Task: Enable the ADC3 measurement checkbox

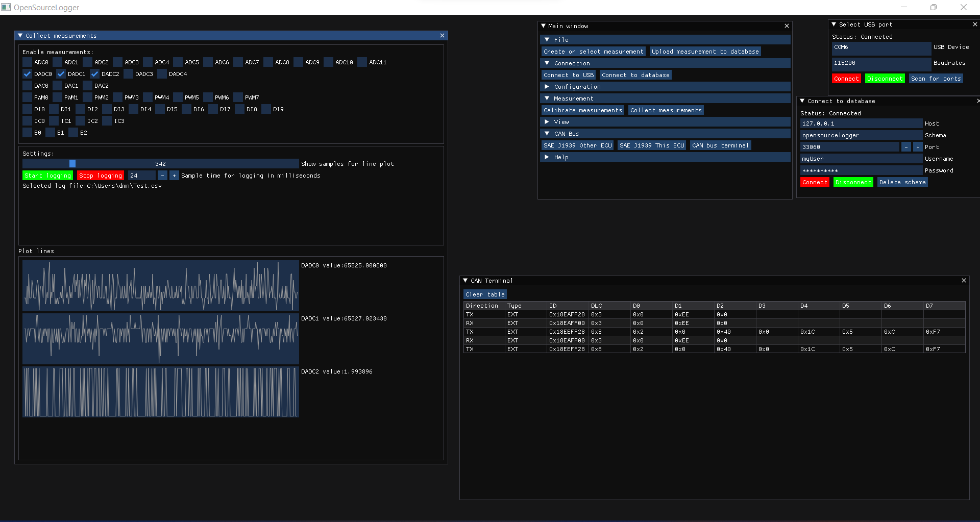Action: click(117, 62)
